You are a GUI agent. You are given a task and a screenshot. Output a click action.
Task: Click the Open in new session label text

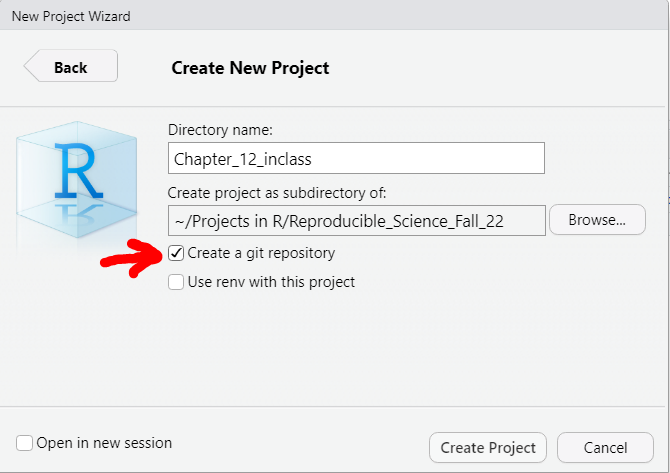click(104, 443)
